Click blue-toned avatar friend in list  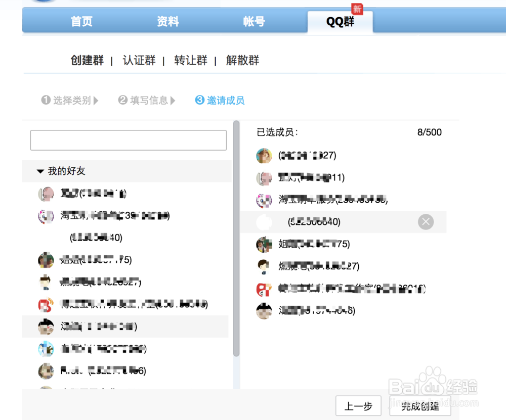(46, 349)
